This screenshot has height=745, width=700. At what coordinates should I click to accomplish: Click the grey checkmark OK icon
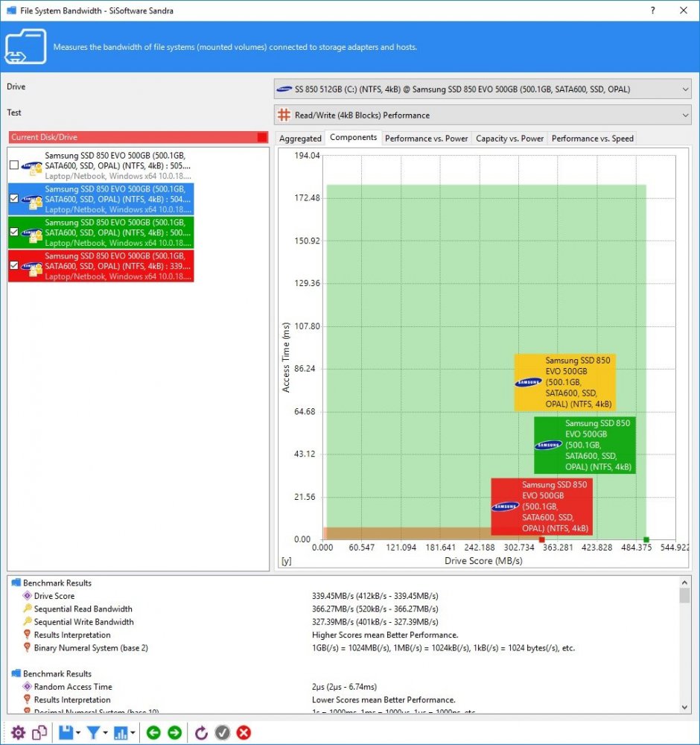pos(222,732)
